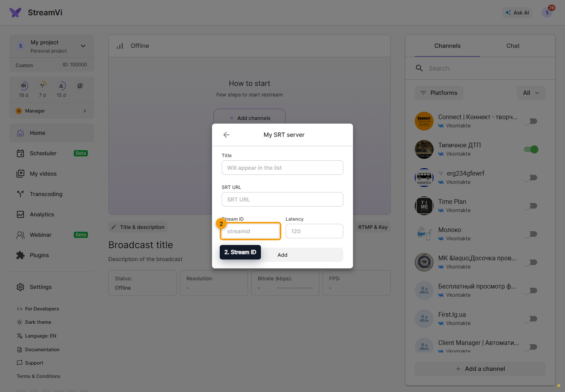Click the Transcoding icon in sidebar

point(20,194)
